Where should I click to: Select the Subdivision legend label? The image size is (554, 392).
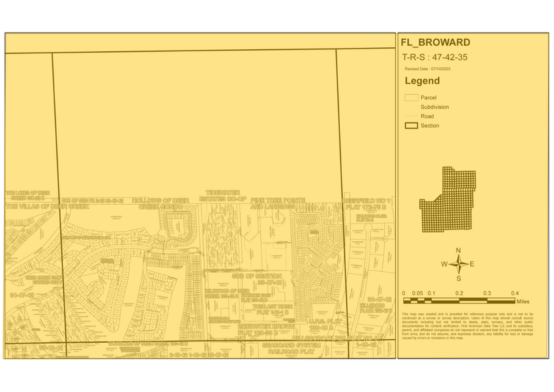point(435,107)
